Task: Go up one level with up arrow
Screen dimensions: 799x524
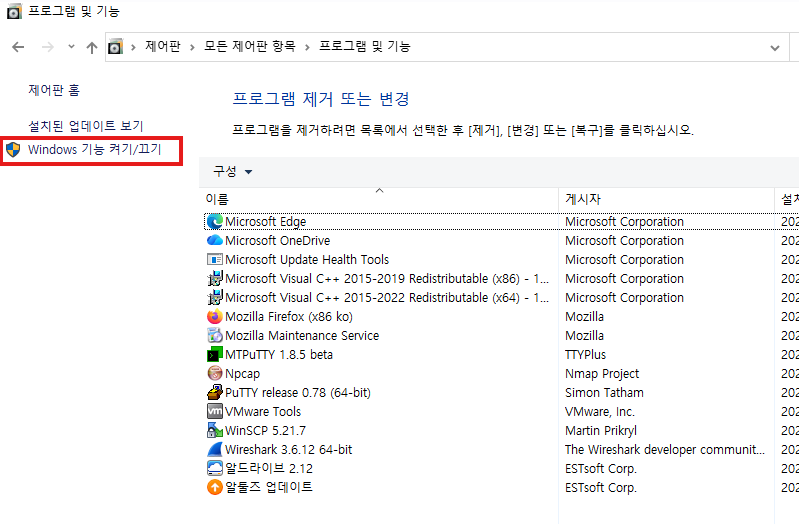Action: 92,47
